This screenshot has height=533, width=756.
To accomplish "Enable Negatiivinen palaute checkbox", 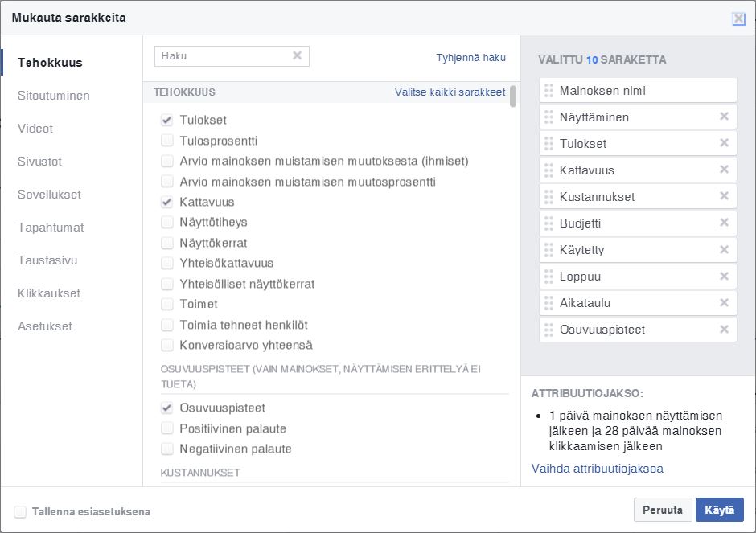I will pyautogui.click(x=166, y=449).
